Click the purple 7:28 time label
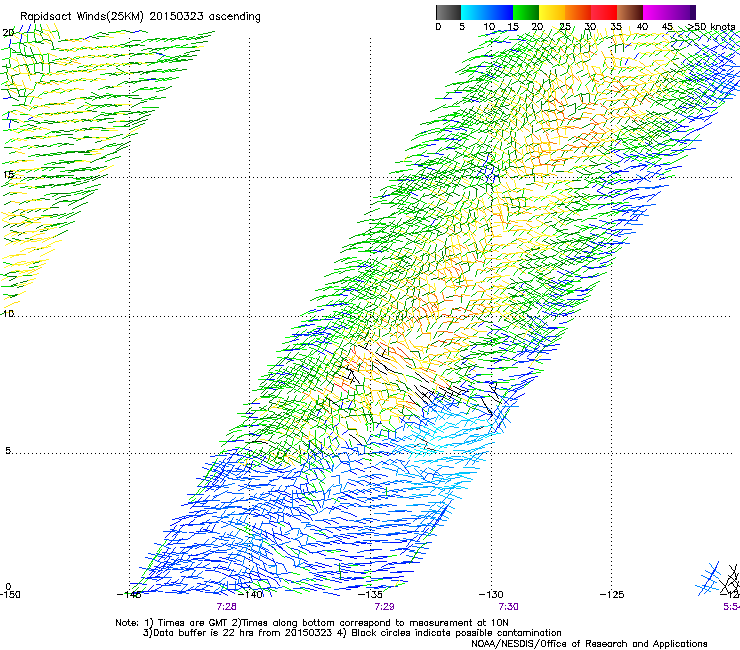 tap(227, 607)
